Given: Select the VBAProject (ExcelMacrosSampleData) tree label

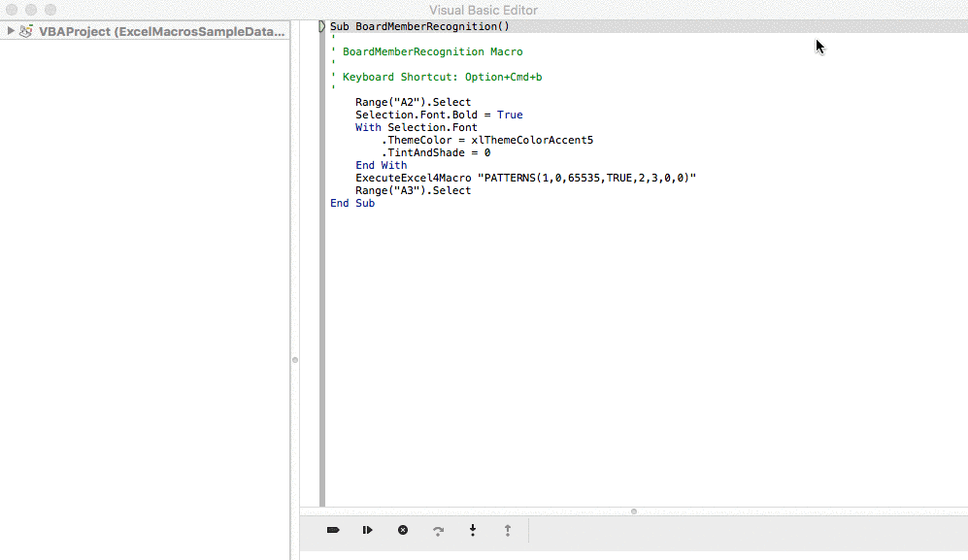Looking at the screenshot, I should click(161, 31).
